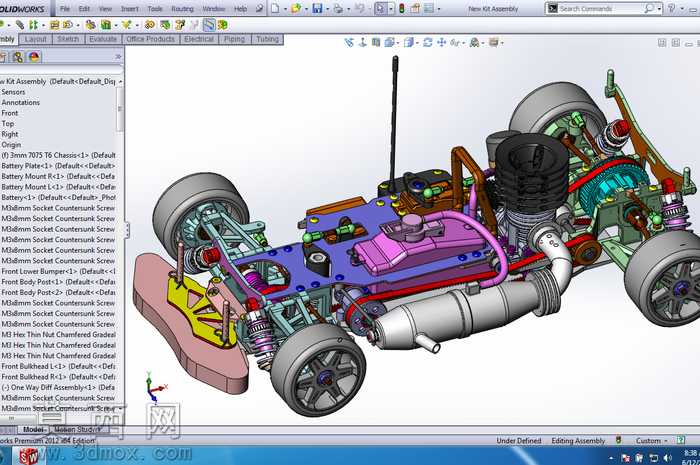Select Front Lower Bumper<1> in the tree
Image resolution: width=700 pixels, height=465 pixels.
(x=58, y=271)
